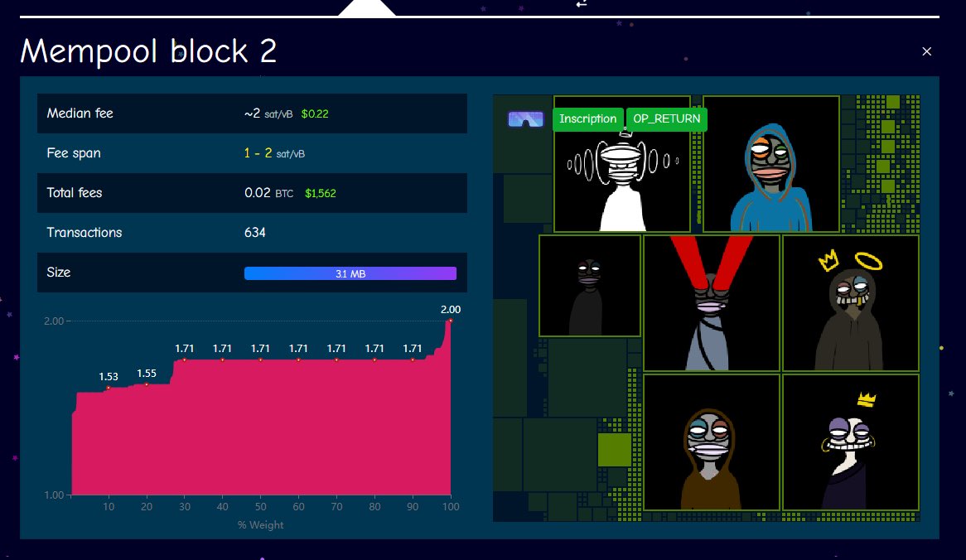Open the blue hoodie figure inscription tile
Image resolution: width=966 pixels, height=560 pixels.
pyautogui.click(x=771, y=164)
